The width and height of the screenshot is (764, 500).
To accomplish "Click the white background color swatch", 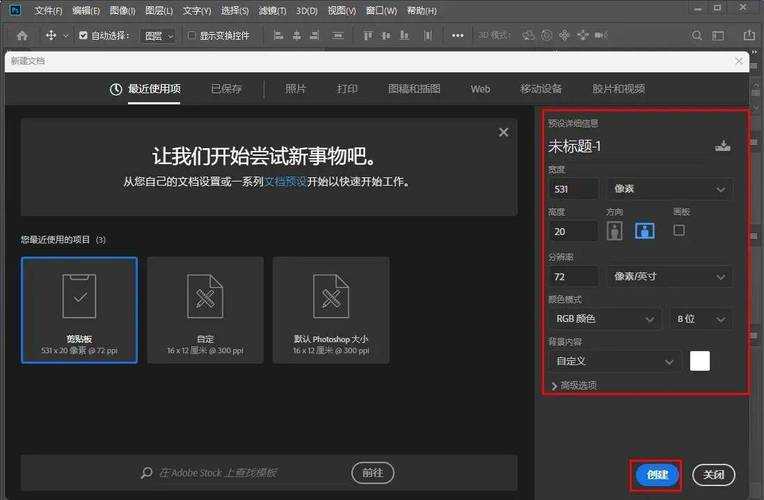I will [700, 361].
